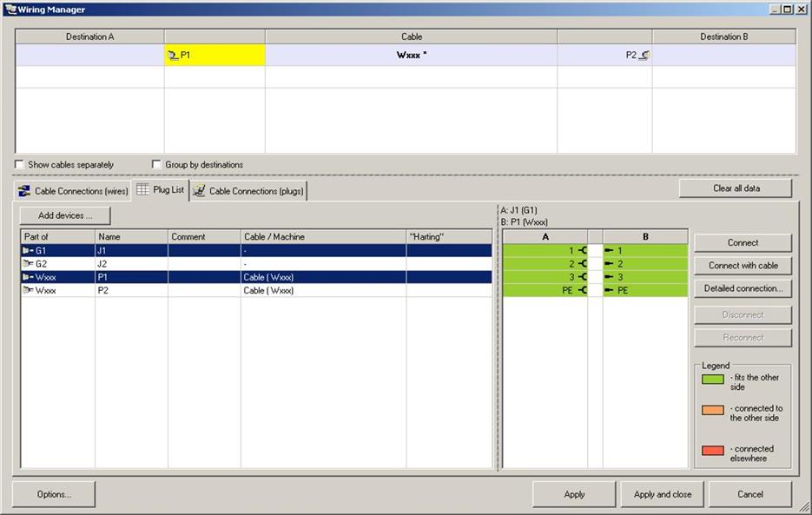
Task: Click the Connect button
Action: 743,242
